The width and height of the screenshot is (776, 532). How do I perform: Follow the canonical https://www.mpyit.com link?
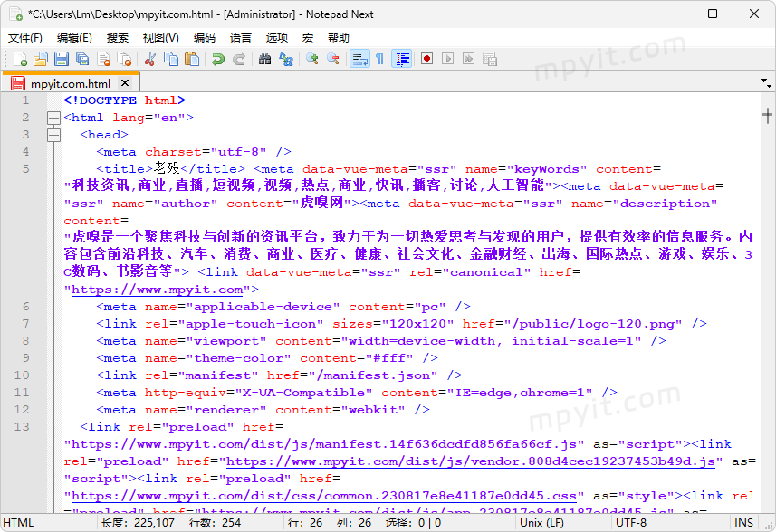click(158, 290)
